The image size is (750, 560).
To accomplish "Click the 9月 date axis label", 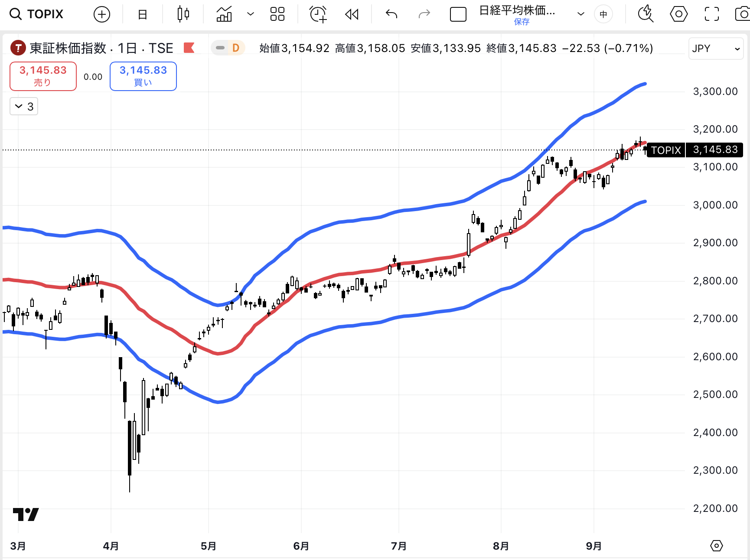I will tap(593, 546).
